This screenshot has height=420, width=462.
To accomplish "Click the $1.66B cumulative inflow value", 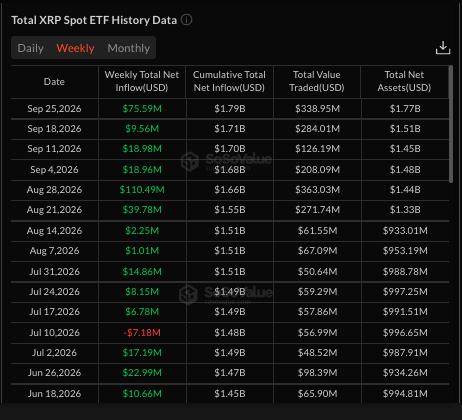I will coord(230,190).
